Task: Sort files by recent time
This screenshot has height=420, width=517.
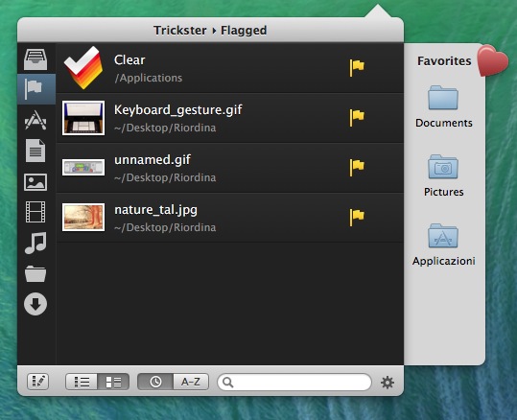Action: point(155,382)
